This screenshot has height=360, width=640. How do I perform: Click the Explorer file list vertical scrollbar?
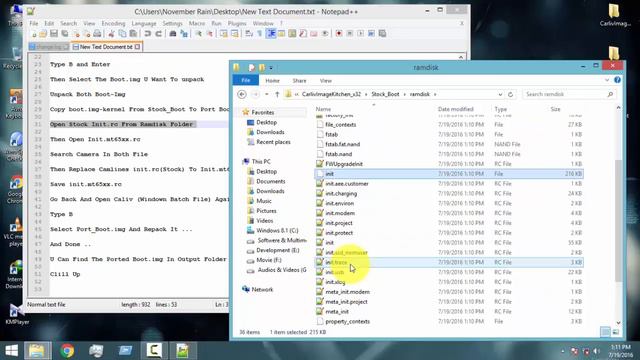click(618, 220)
